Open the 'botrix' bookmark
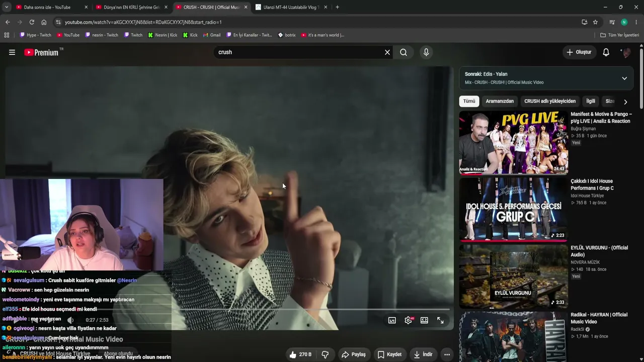Screen dimensions: 644x362 click(x=287, y=35)
